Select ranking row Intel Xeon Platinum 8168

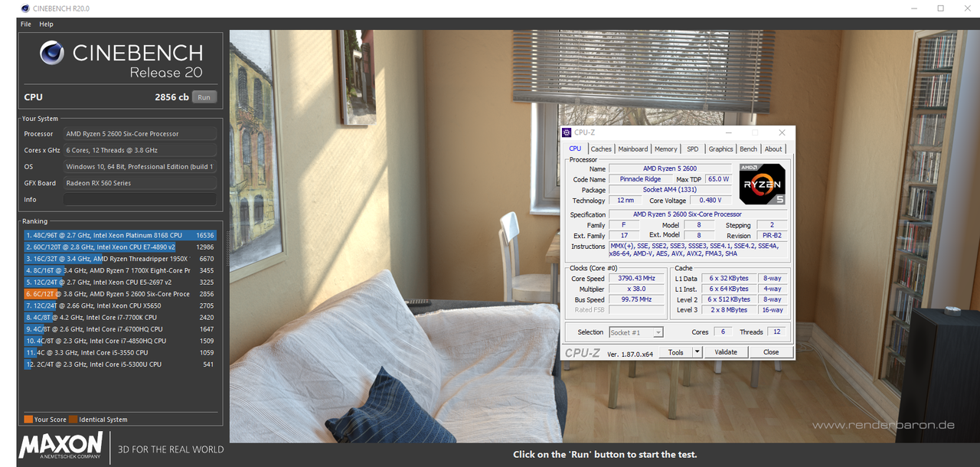click(120, 235)
